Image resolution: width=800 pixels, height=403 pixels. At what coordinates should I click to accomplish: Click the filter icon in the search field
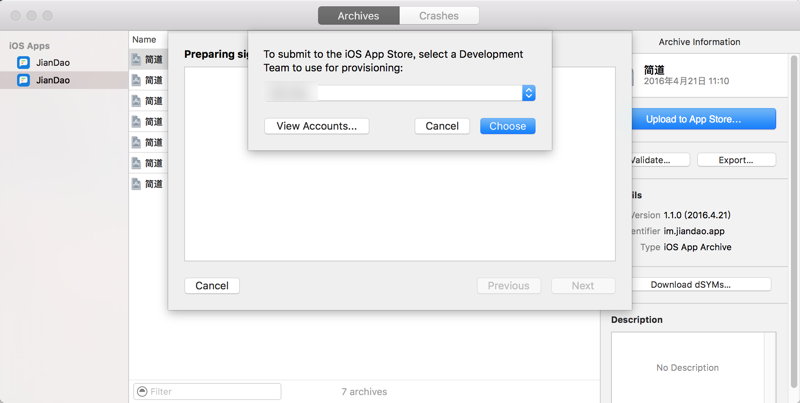[142, 391]
